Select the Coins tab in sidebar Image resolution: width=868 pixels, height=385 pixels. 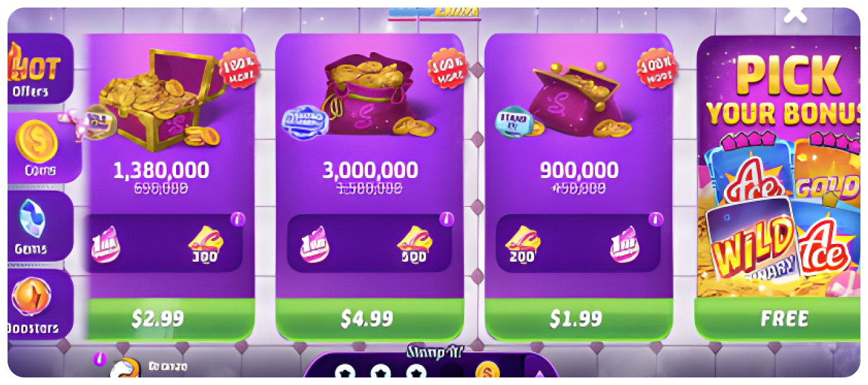coord(42,148)
